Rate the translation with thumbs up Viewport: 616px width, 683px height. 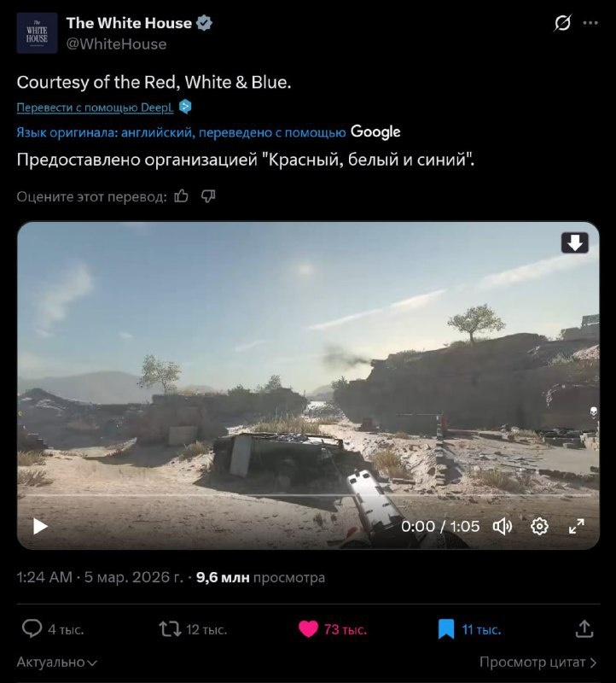pyautogui.click(x=181, y=197)
